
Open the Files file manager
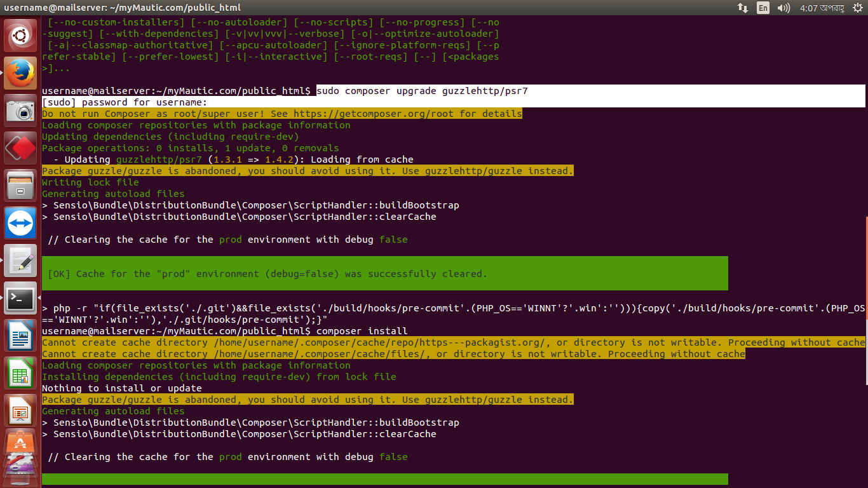tap(21, 186)
